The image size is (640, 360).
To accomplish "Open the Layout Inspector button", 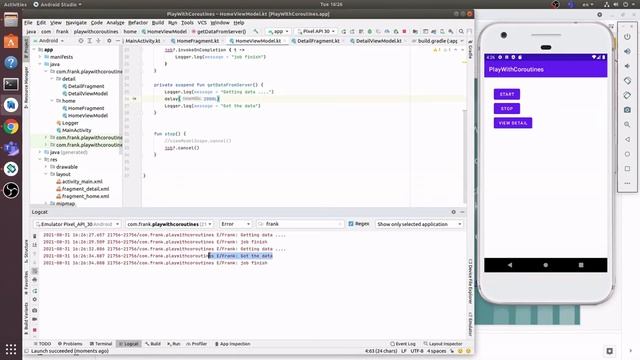I will point(443,344).
